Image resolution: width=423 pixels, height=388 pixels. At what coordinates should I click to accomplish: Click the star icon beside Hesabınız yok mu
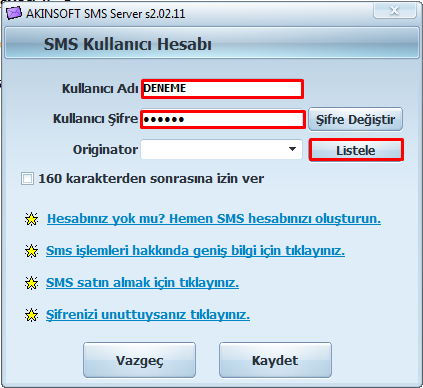click(x=32, y=219)
